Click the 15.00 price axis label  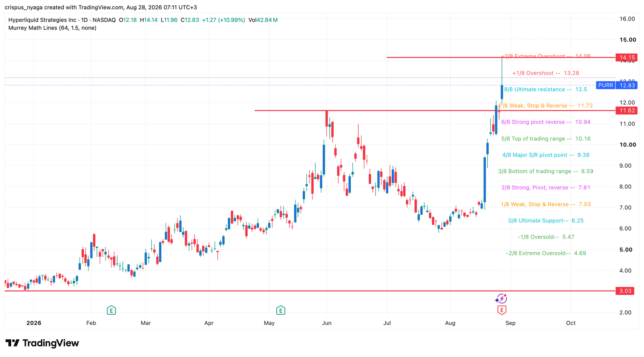(x=627, y=40)
